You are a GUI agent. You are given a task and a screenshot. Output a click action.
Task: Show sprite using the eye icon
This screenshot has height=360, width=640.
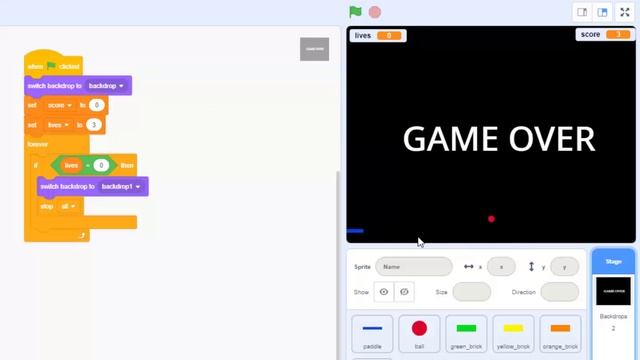tap(384, 292)
